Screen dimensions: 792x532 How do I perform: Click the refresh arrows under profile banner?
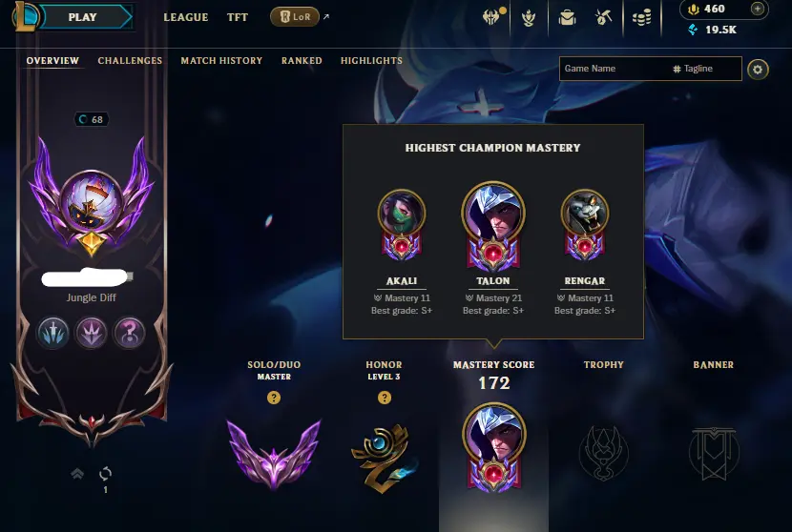coord(105,474)
